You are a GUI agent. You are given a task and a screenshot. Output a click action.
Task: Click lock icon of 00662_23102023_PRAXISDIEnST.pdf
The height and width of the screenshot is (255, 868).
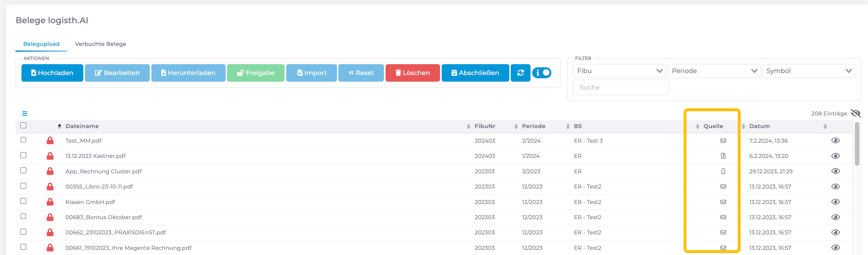click(50, 232)
